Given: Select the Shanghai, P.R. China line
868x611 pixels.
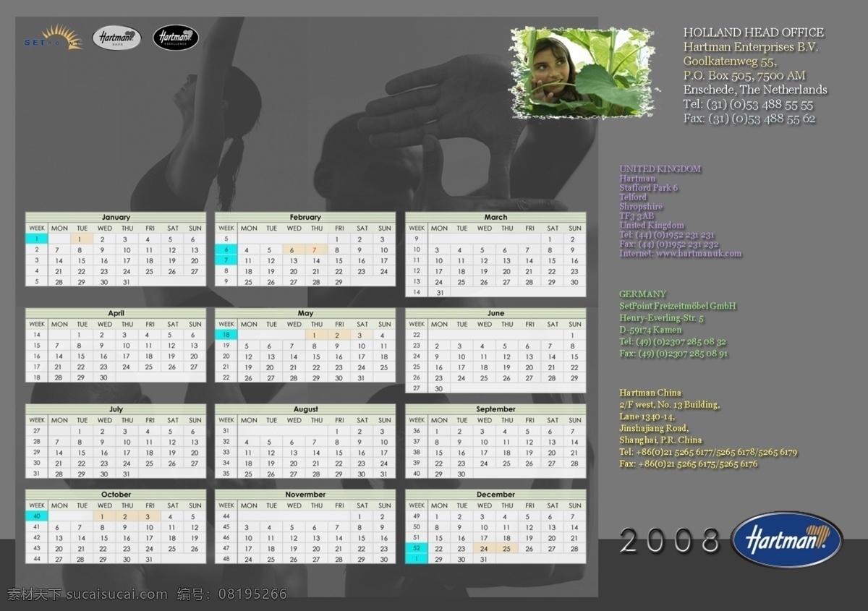Looking at the screenshot, I should pos(660,440).
